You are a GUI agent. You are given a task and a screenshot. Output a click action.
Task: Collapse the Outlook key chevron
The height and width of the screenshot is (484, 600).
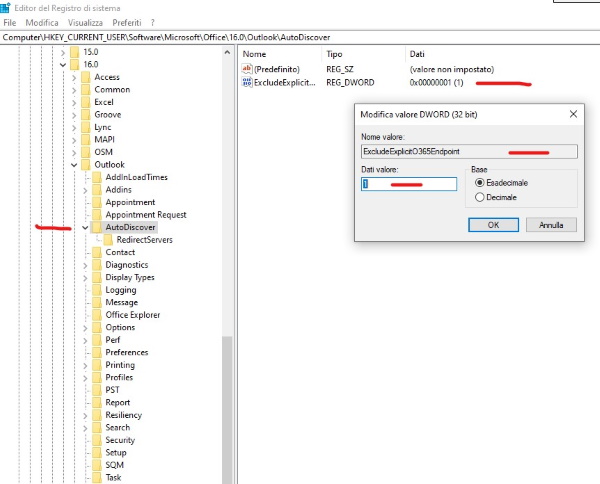click(74, 165)
